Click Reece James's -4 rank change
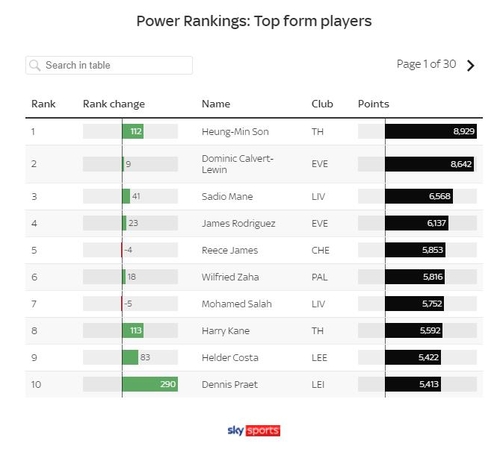This screenshot has height=452, width=500. click(128, 250)
